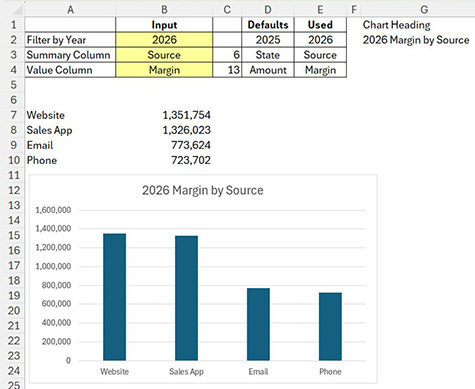
Task: Click the Select All corner of the sheet
Action: (x=13, y=10)
